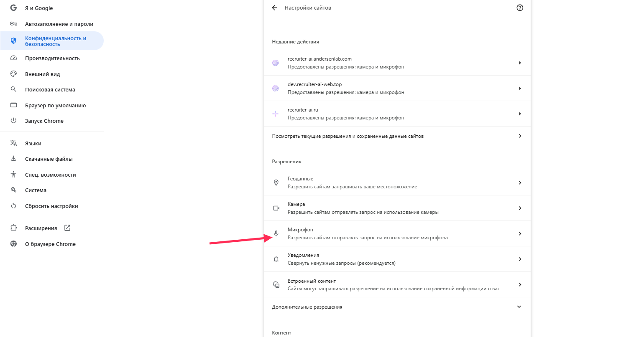Click the notifications bell icon
Viewport: 644px width, 337px height.
click(x=276, y=259)
